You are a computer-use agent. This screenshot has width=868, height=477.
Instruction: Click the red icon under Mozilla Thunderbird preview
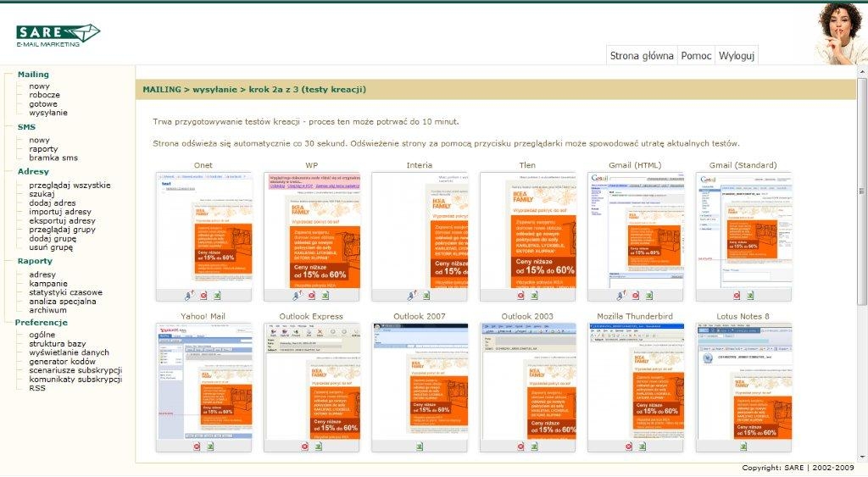629,446
